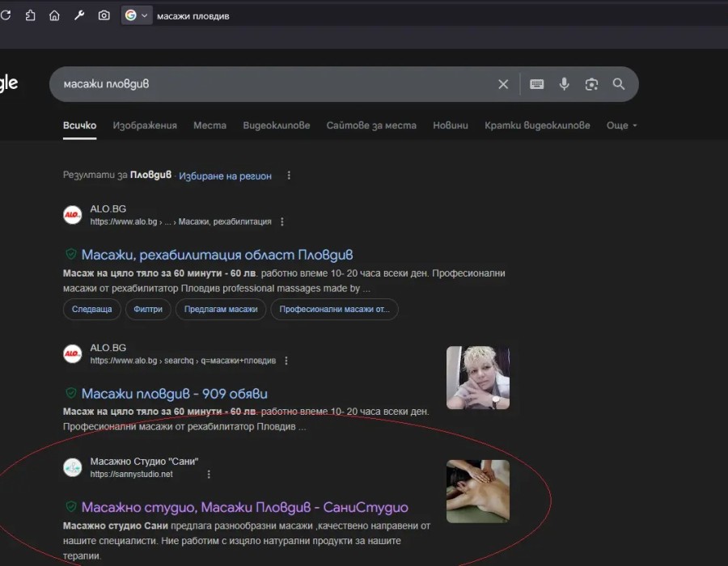Image resolution: width=728 pixels, height=566 pixels.
Task: Click the massage thumbnail of СаниСтудио result
Action: point(477,491)
